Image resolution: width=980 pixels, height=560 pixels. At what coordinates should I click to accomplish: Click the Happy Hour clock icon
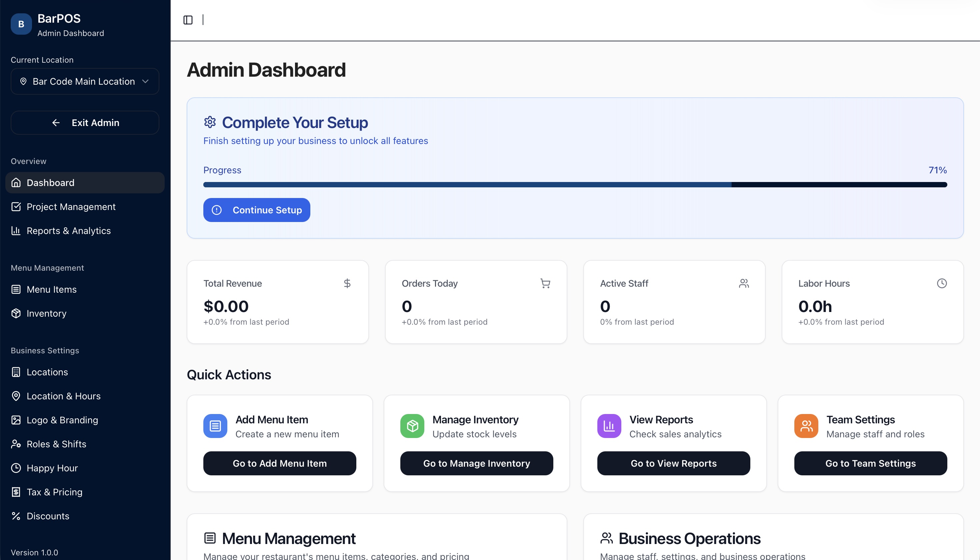tap(16, 468)
